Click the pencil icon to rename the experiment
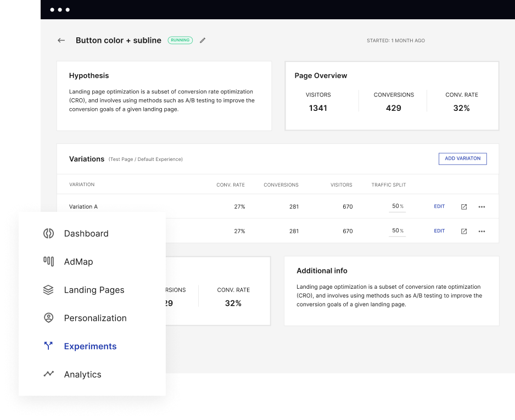 pyautogui.click(x=202, y=40)
